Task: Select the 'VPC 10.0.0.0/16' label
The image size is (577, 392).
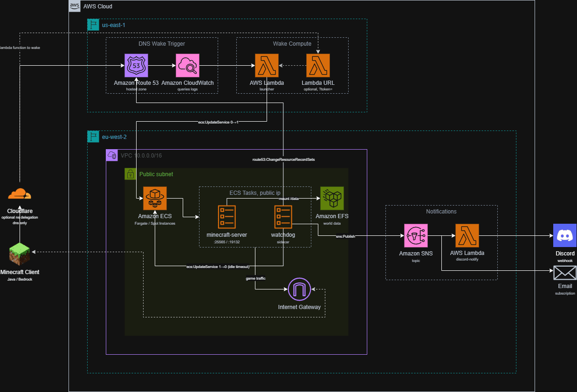Action: pos(142,155)
